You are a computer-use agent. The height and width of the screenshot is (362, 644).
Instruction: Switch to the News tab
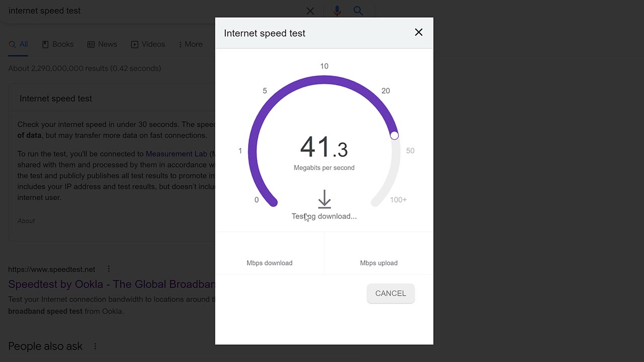coord(102,44)
